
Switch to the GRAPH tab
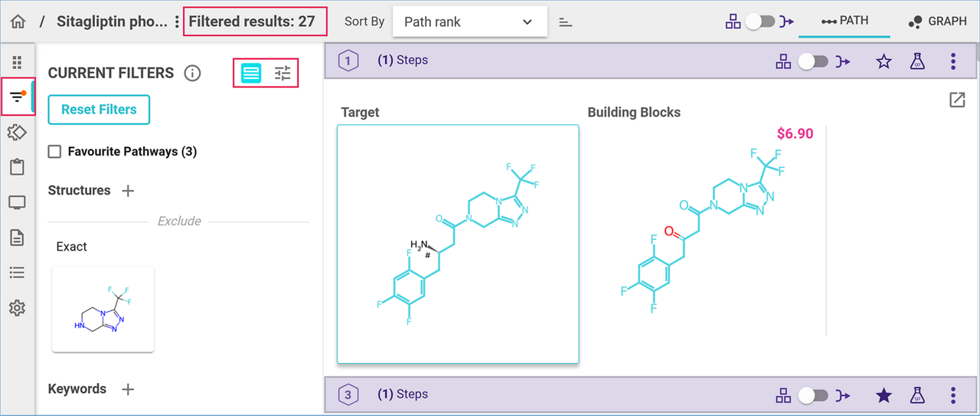(x=937, y=21)
